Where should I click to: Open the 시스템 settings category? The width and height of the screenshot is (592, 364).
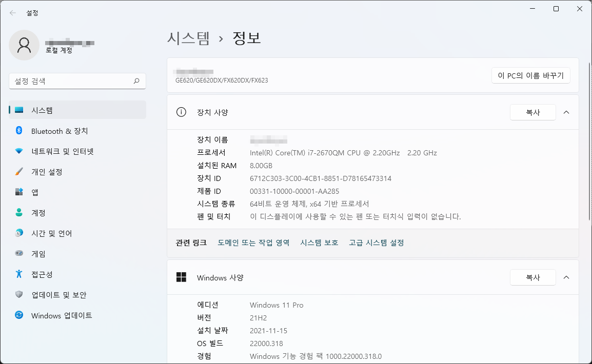click(77, 110)
